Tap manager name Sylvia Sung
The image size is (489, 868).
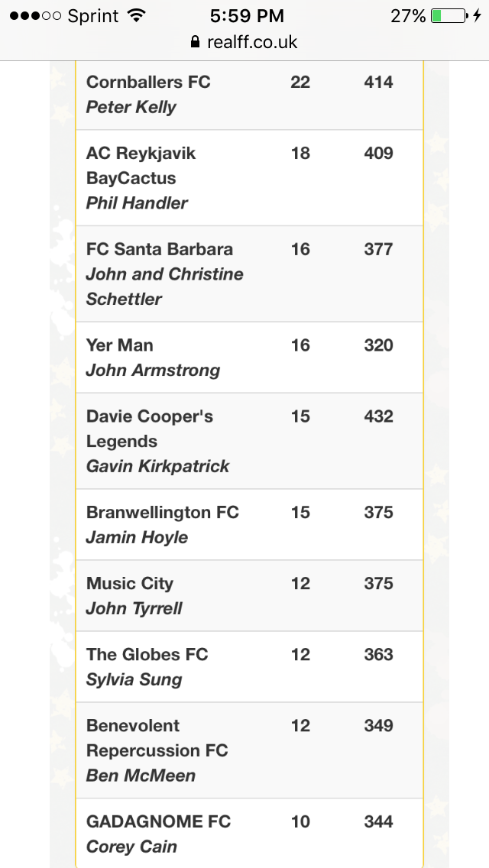[134, 680]
